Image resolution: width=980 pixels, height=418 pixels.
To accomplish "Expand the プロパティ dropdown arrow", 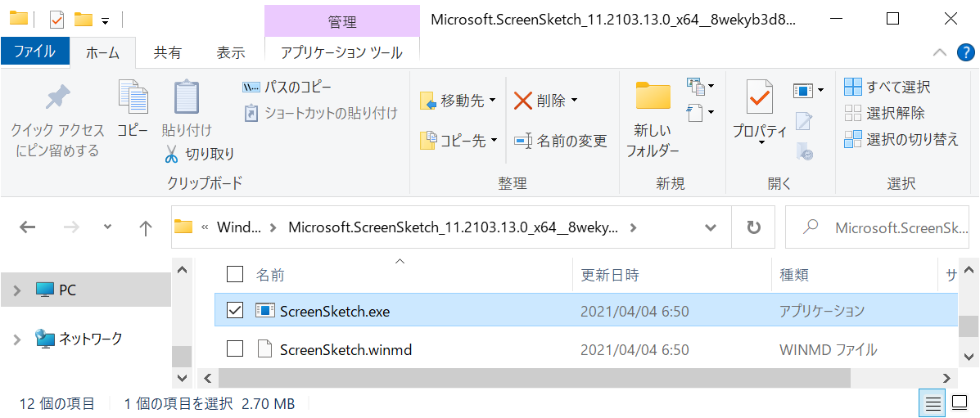I will [761, 144].
